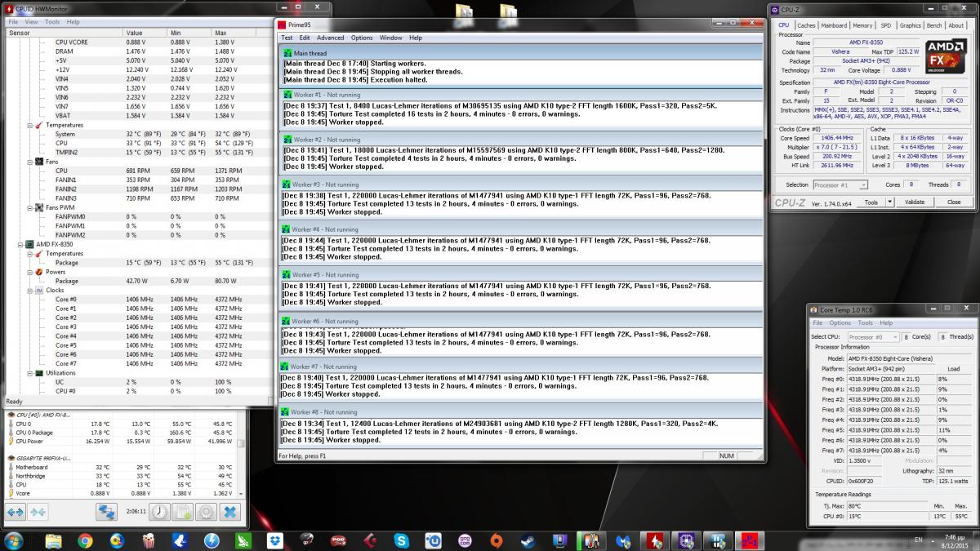Image resolution: width=980 pixels, height=551 pixels.
Task: Click the taskbar clock showing 7:46
Action: click(953, 540)
